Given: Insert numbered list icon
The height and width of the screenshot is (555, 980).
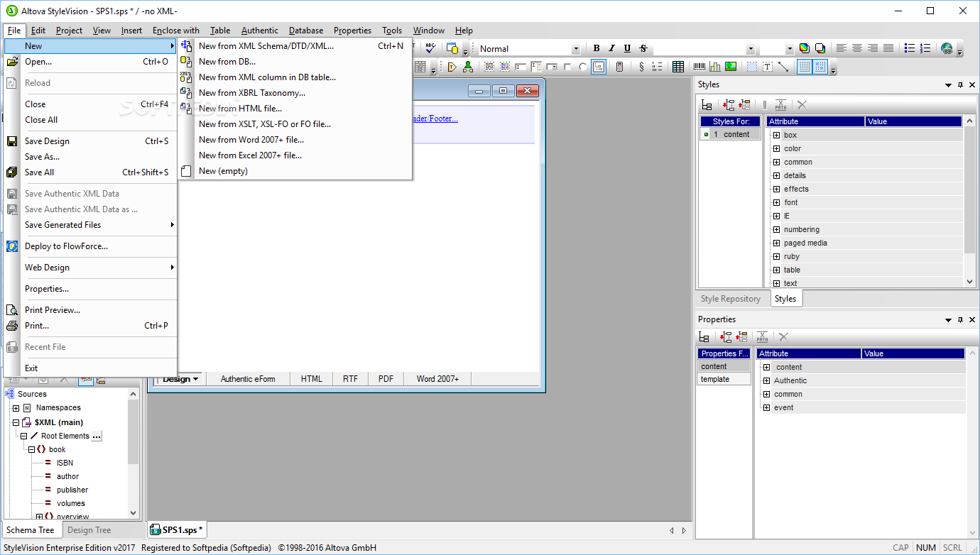Looking at the screenshot, I should pyautogui.click(x=925, y=48).
